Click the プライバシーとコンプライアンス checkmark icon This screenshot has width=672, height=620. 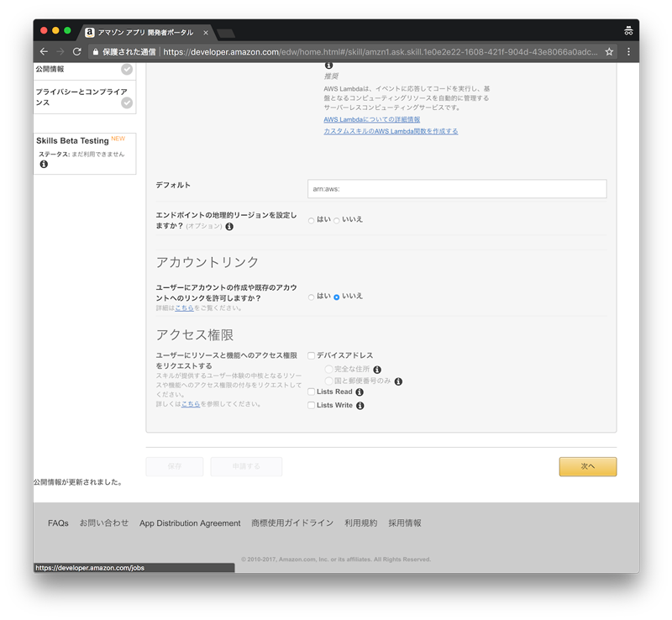click(127, 102)
